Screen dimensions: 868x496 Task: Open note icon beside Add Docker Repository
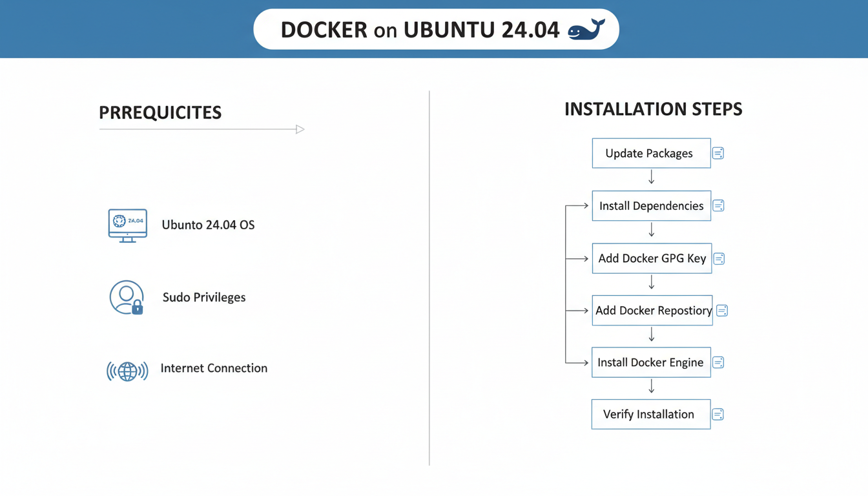click(722, 311)
